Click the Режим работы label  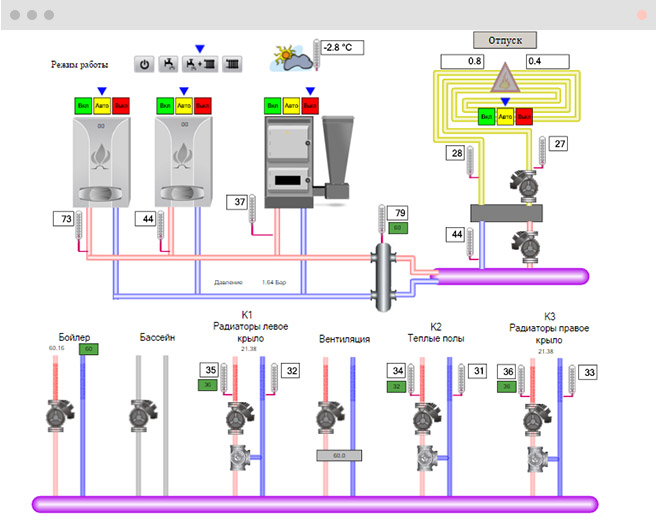[x=79, y=65]
